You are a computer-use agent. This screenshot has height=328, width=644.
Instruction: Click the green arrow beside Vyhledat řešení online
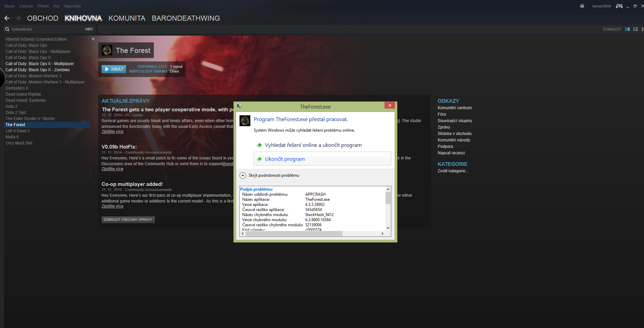pos(259,145)
